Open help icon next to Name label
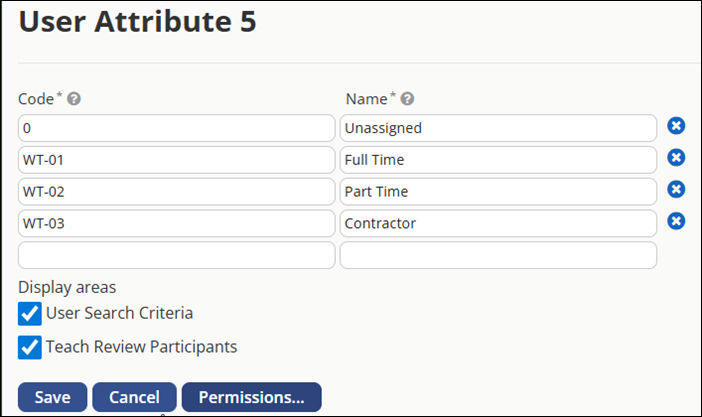Viewport: 702px width, 417px height. coord(408,99)
